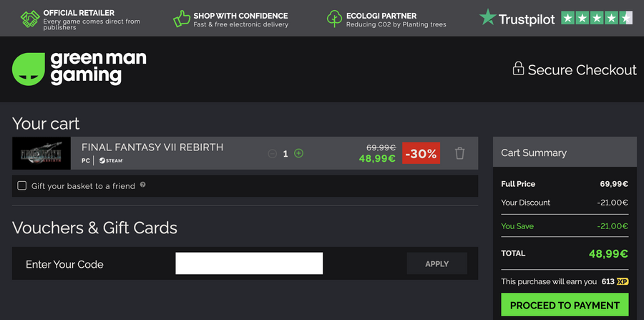Click the Ecologi Partner tree icon
Screen dimensions: 644x320
point(334,19)
